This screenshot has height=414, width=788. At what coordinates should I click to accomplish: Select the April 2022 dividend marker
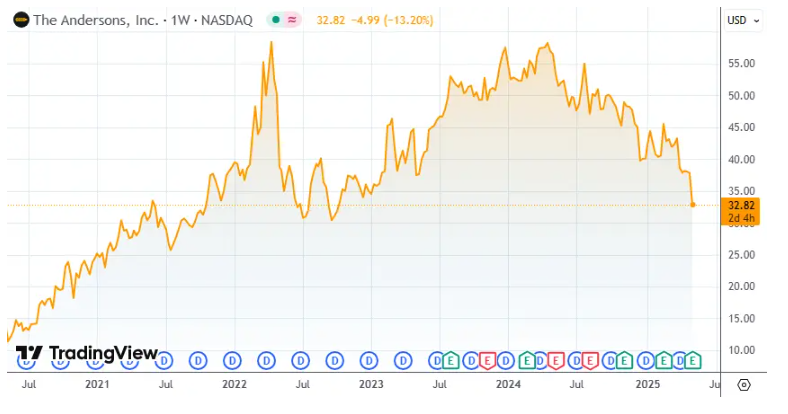266,360
